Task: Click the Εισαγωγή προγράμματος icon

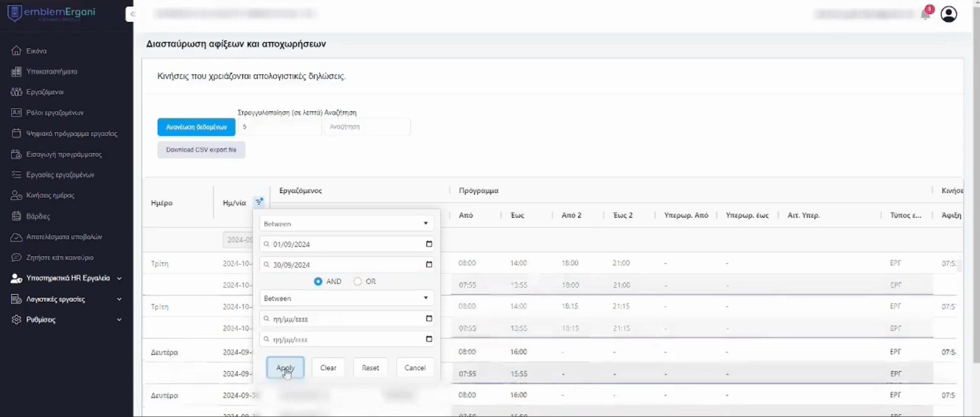Action: (16, 154)
